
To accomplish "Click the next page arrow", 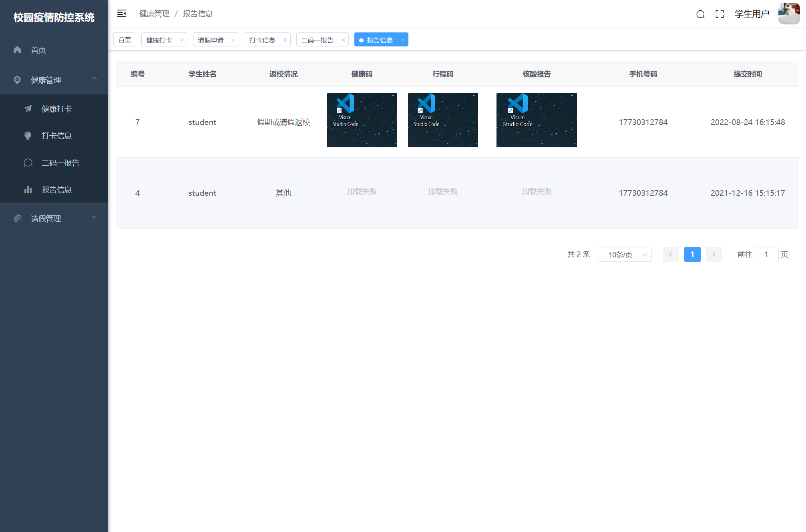I will (714, 255).
